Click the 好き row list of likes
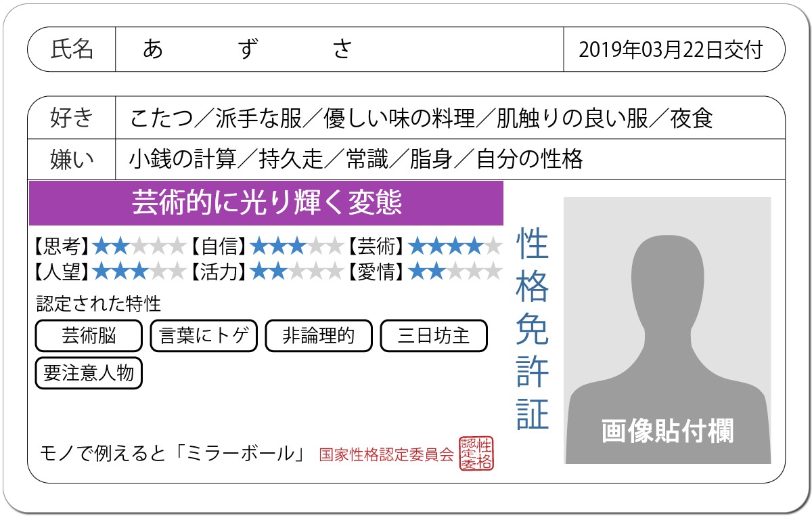Viewport: 812px width, 516px height. [421, 119]
